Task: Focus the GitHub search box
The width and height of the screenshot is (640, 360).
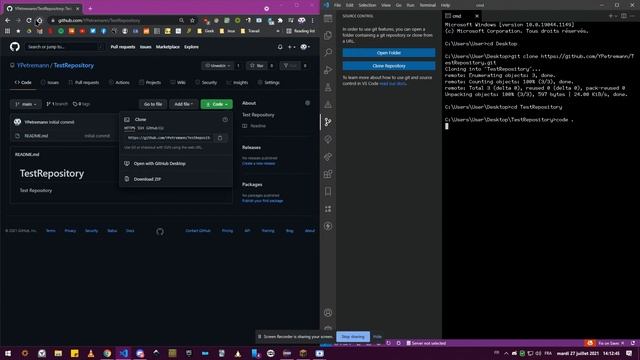Action: click(x=65, y=47)
